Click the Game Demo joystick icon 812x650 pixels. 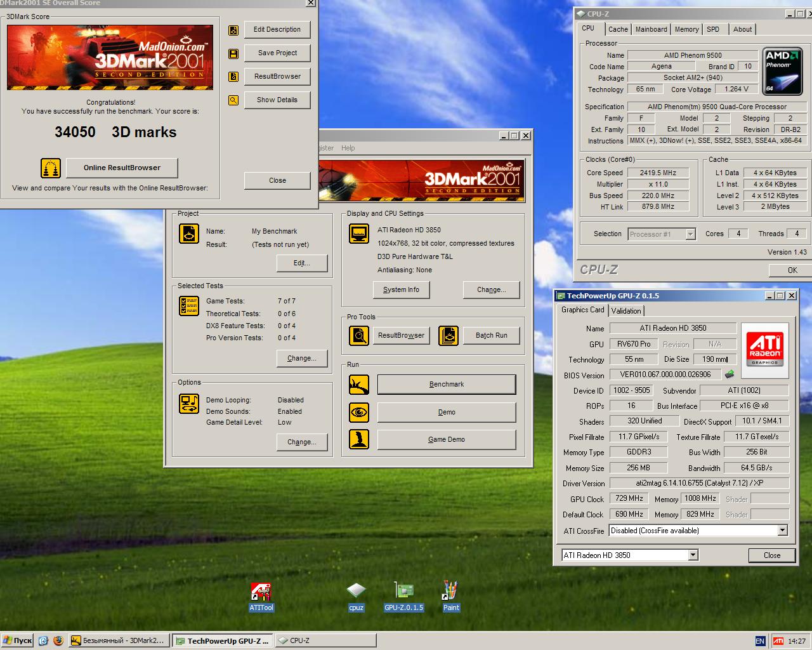pos(359,439)
